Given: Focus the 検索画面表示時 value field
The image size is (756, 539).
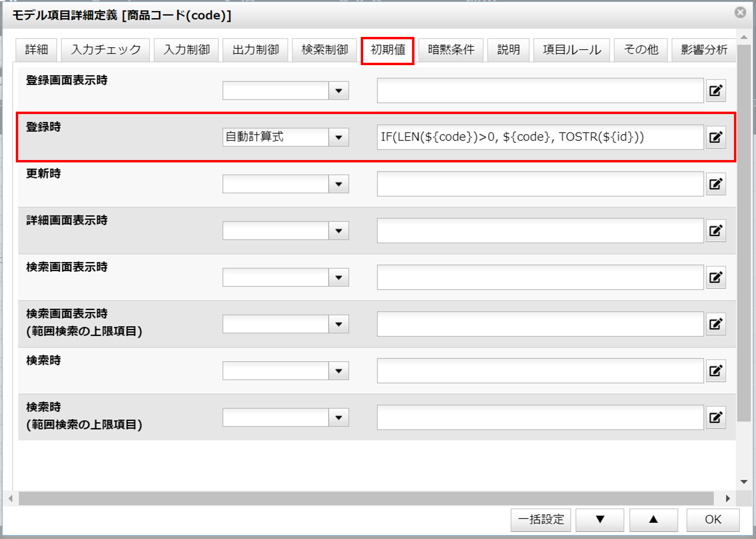Looking at the screenshot, I should pos(540,277).
